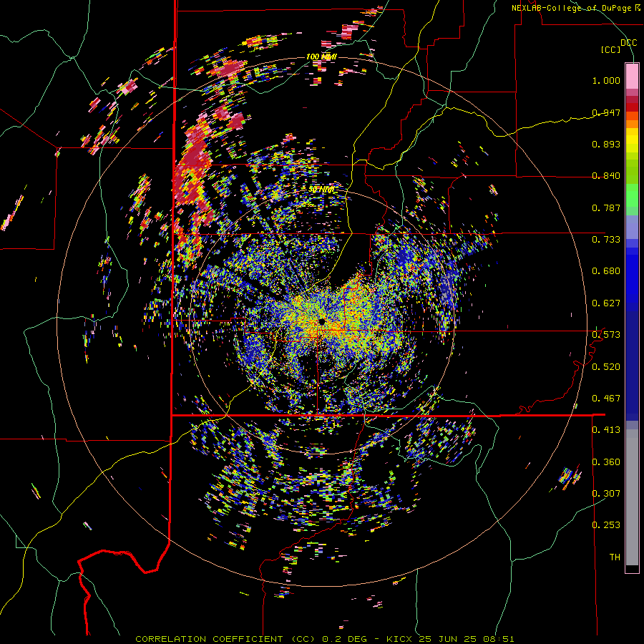The image size is (644, 644).
Task: Click the 0.947 scale value
Action: [x=606, y=112]
